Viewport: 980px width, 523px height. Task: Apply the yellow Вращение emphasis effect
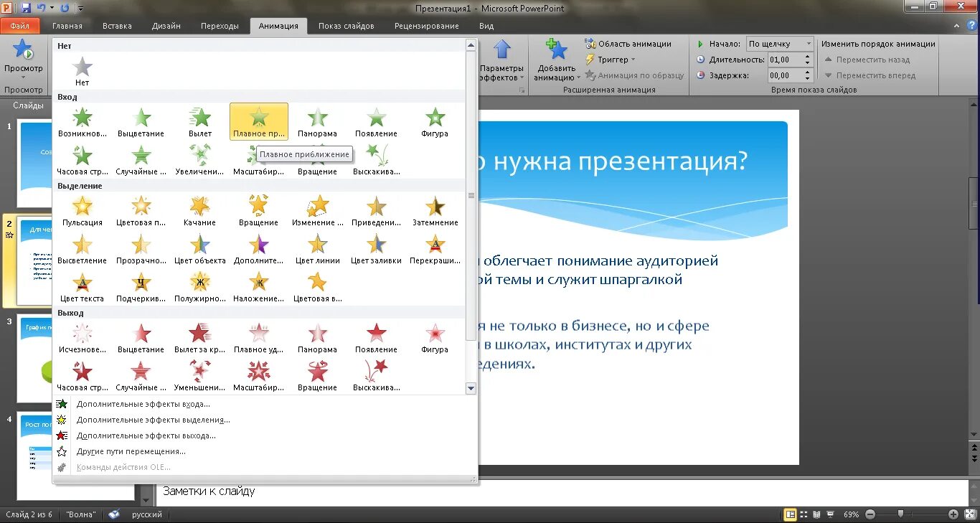(x=259, y=211)
